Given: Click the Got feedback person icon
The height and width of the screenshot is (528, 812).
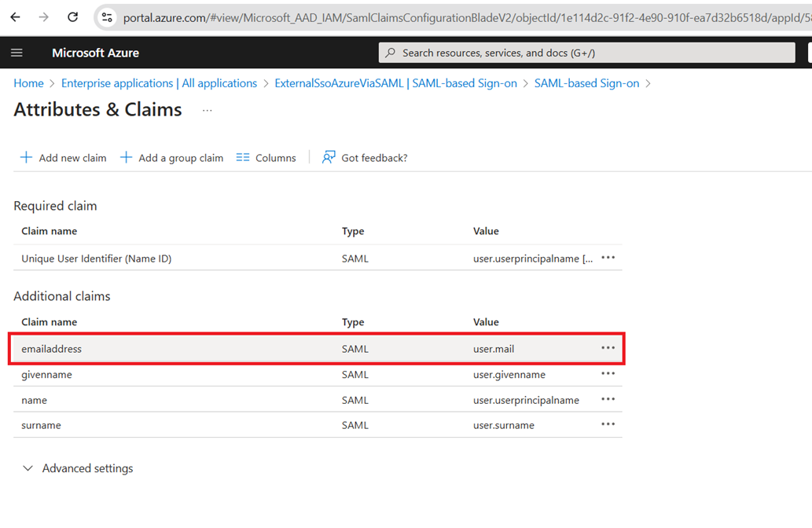Looking at the screenshot, I should (x=329, y=157).
